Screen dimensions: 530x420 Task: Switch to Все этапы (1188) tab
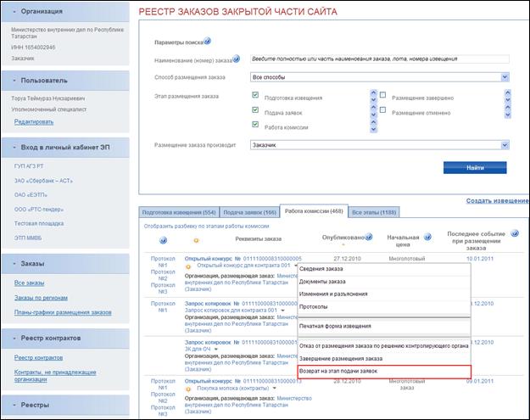[374, 212]
